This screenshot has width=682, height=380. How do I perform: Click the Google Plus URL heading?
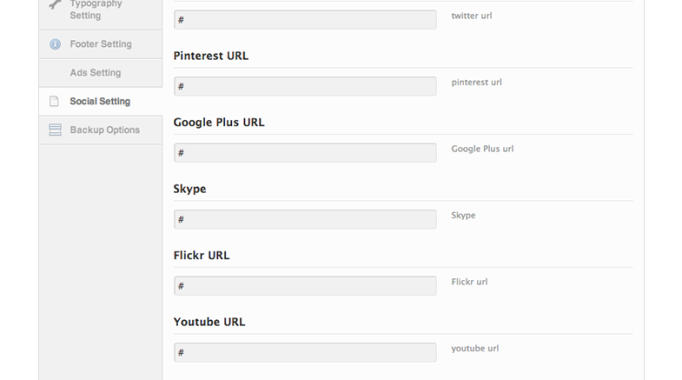coord(219,122)
